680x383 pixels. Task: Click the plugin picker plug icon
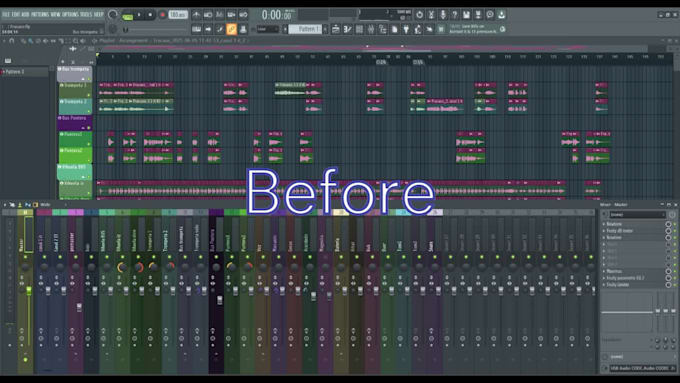point(406,29)
